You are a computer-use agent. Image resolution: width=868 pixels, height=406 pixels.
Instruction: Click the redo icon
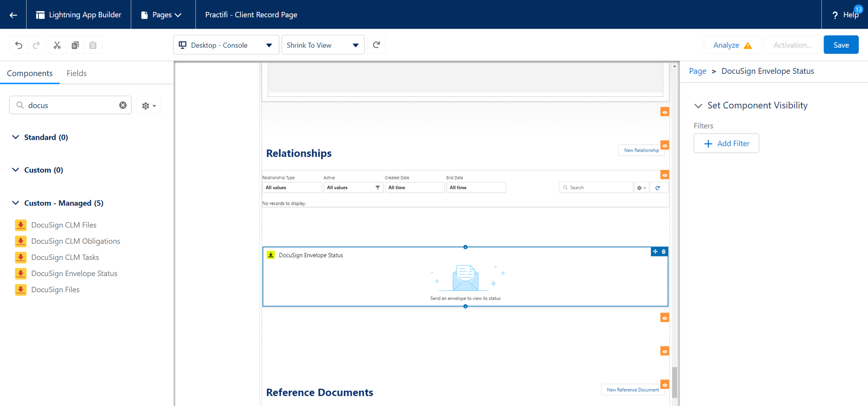(36, 45)
